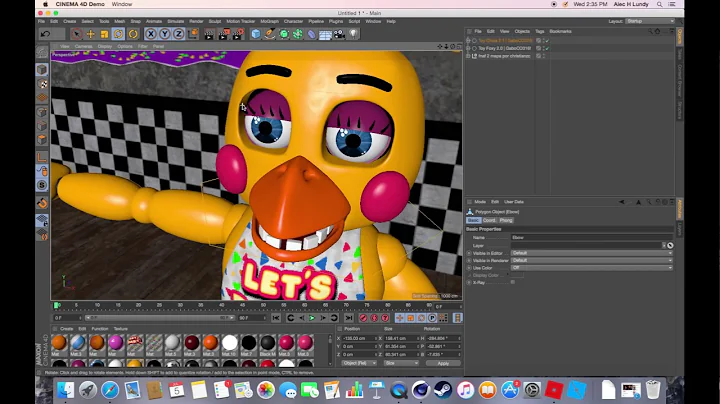Open the Object (Rel) coordinate dropdown
Viewport: 720px width, 404px height.
[359, 363]
